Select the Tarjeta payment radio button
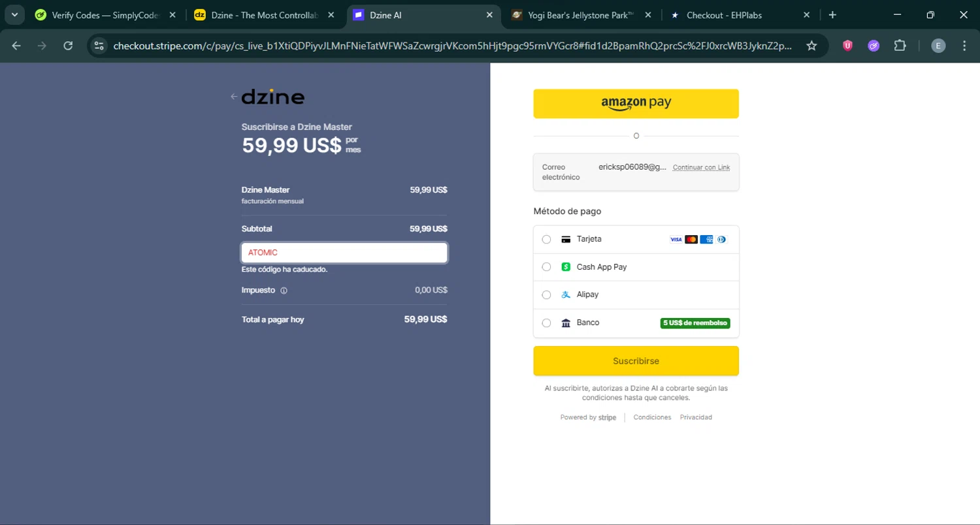980x525 pixels. point(547,240)
